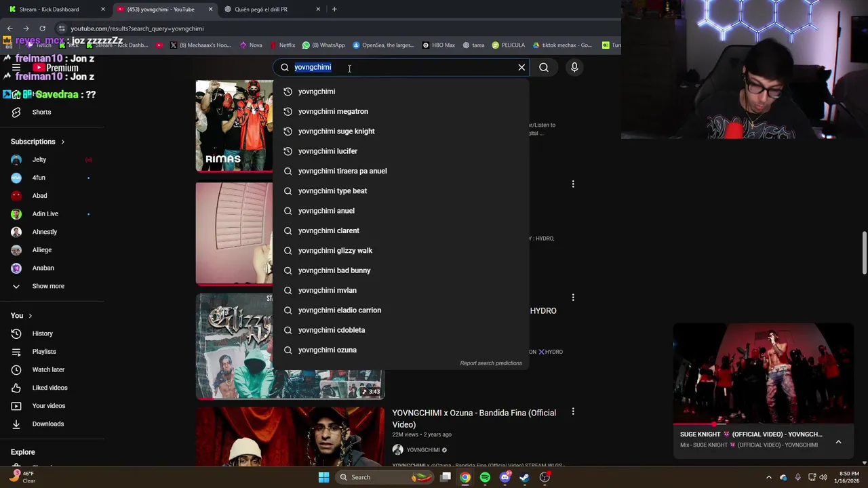Choose the 'yovngchimi type beat' suggestion
868x488 pixels.
401,191
